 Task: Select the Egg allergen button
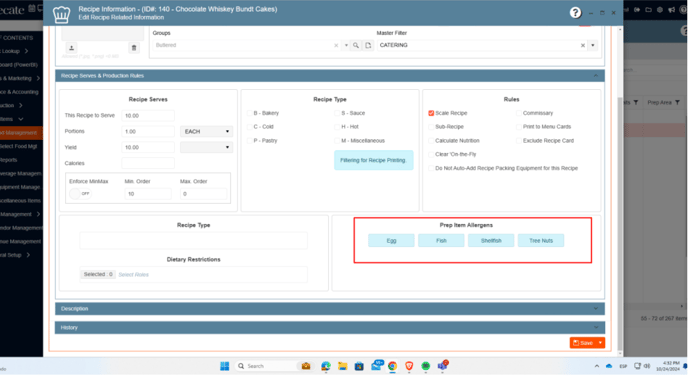[391, 240]
